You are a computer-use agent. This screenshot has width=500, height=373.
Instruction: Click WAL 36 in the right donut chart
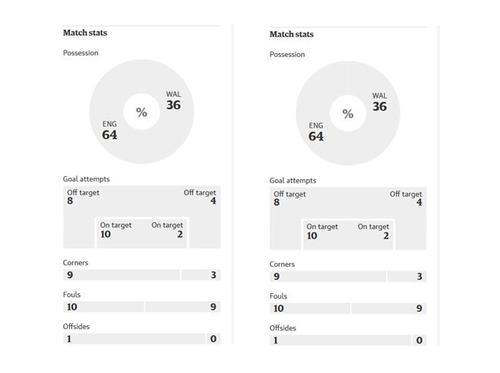click(x=380, y=102)
